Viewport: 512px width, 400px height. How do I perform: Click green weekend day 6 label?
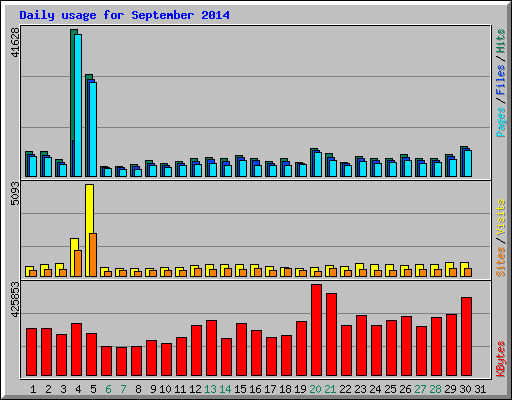(x=108, y=389)
